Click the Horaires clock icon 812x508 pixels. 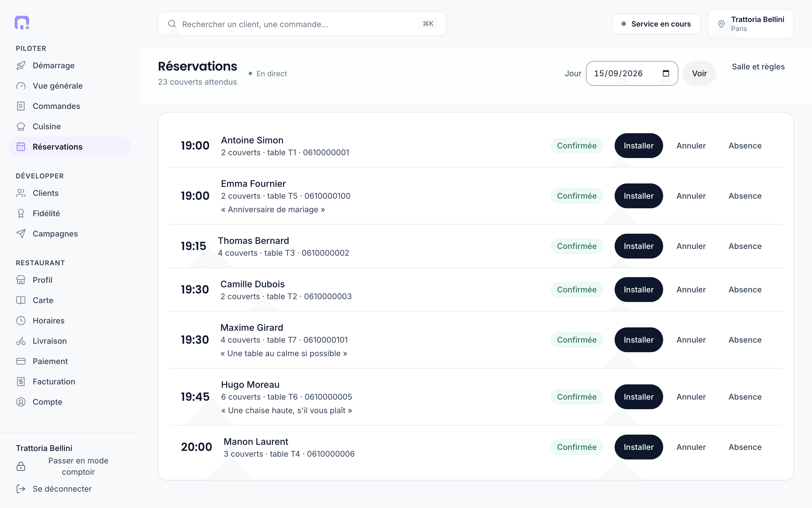coord(21,321)
